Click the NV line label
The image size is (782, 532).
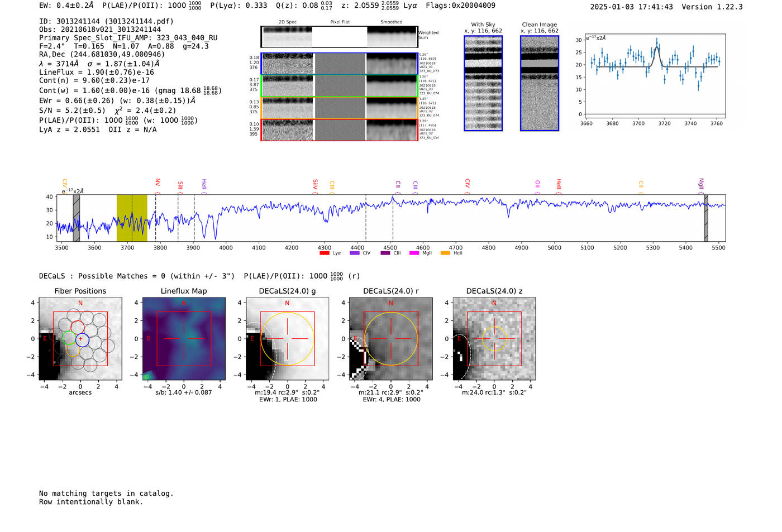click(x=158, y=183)
